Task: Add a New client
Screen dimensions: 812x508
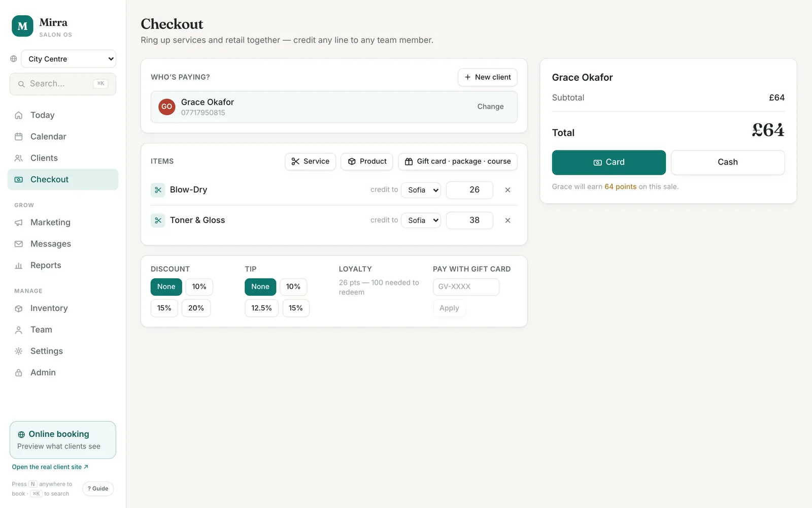Action: click(x=488, y=77)
